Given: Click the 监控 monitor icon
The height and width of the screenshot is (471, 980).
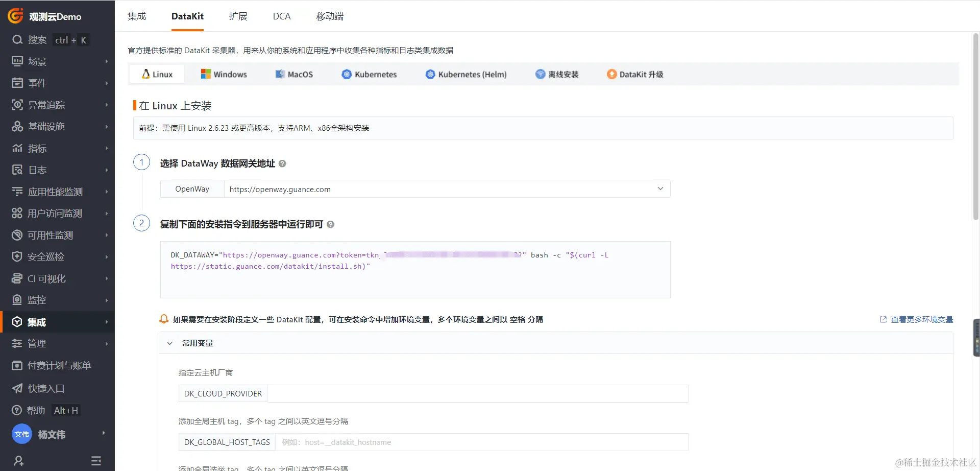Looking at the screenshot, I should [x=17, y=300].
